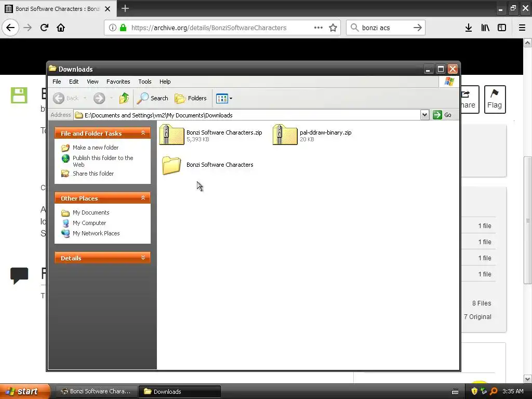Click the search go arrow in Firefox

tap(418, 28)
